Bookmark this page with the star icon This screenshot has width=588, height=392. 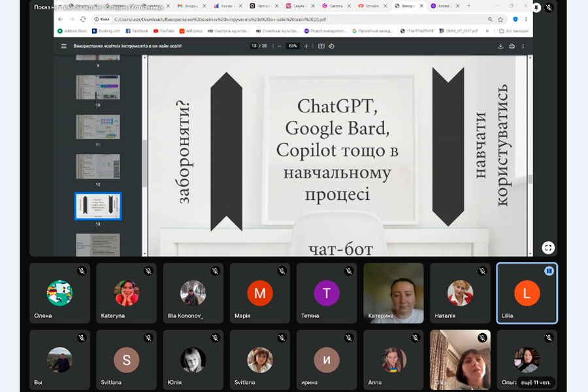[500, 20]
